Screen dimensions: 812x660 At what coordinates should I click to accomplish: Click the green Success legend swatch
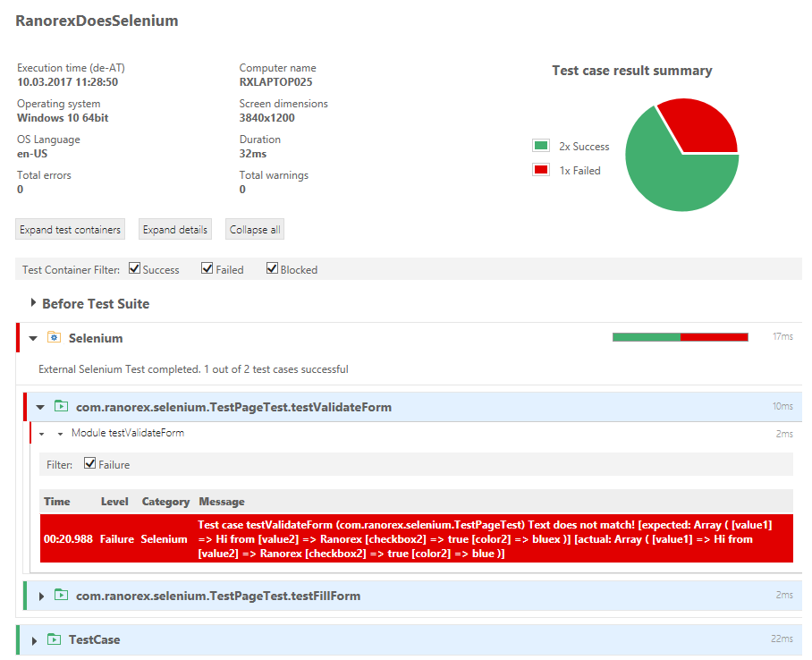[x=541, y=146]
